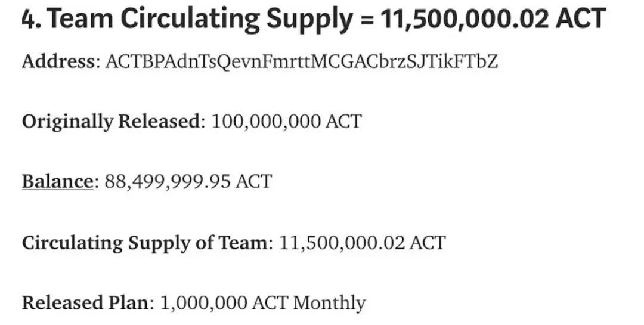Select the 11,500,000.02 amount in the heading
This screenshot has height=325, width=644.
pyautogui.click(x=465, y=19)
